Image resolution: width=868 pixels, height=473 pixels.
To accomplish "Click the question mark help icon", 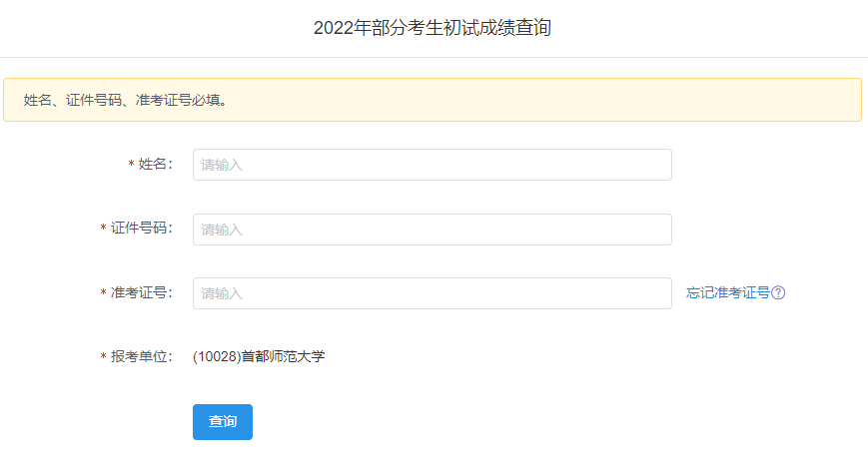I will [x=779, y=293].
